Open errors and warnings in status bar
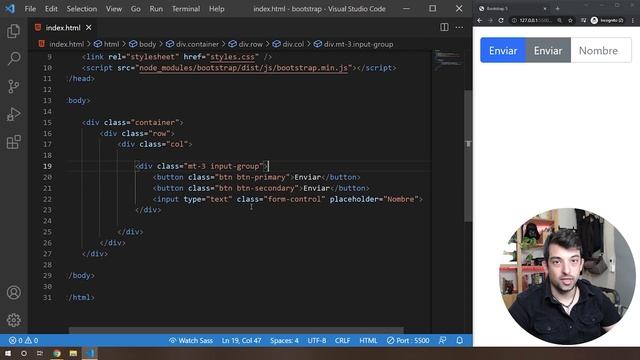 tap(23, 340)
